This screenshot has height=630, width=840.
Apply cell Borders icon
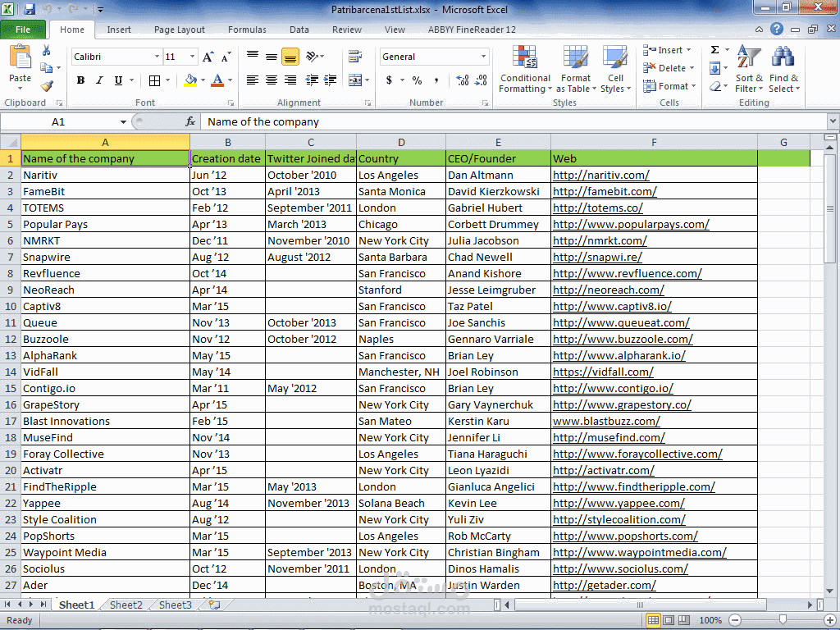pyautogui.click(x=154, y=80)
